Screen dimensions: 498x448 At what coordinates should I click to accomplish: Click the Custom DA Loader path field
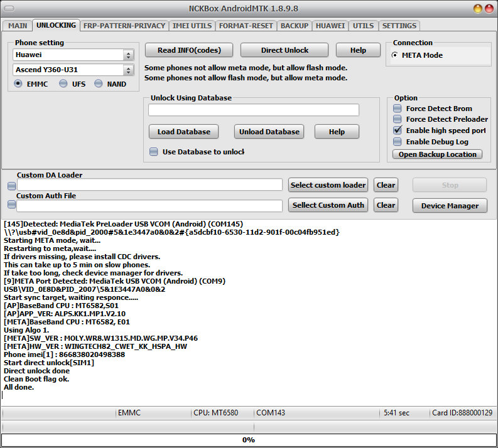(x=149, y=185)
